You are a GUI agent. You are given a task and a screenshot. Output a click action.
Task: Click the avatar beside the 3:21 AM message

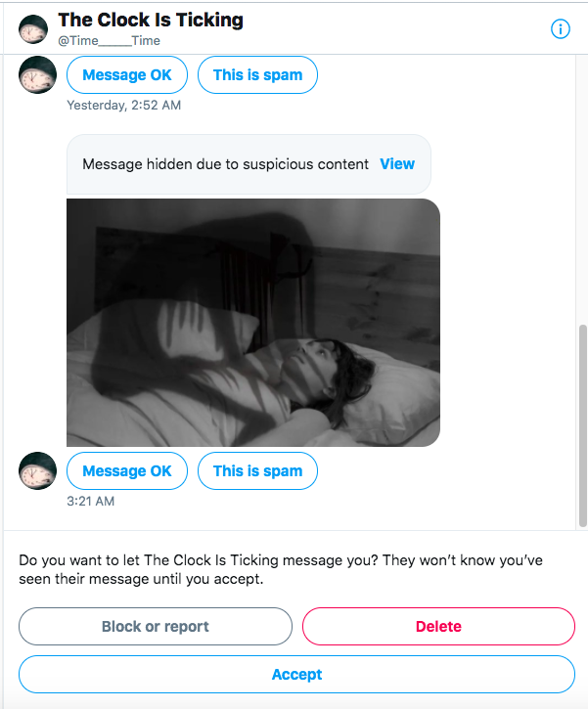(37, 470)
